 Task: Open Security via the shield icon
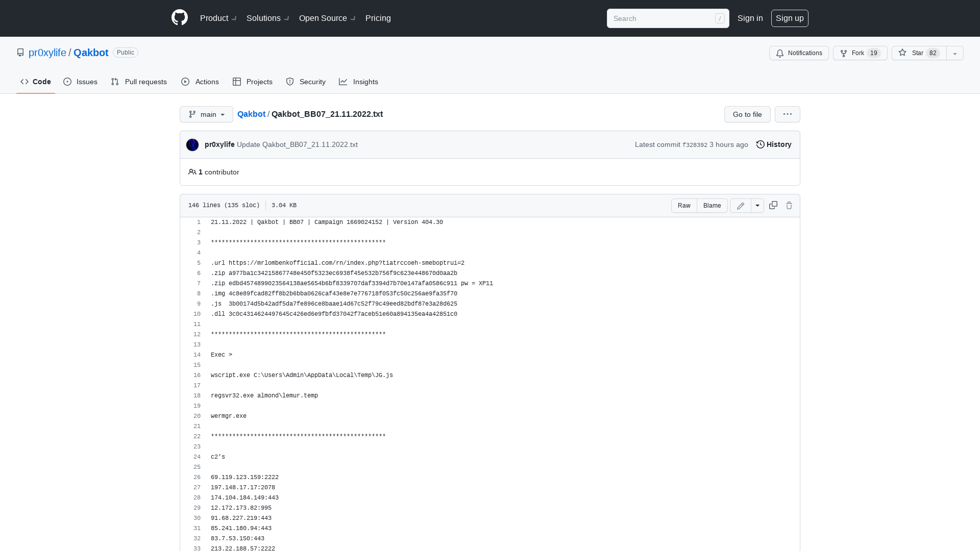pos(305,82)
